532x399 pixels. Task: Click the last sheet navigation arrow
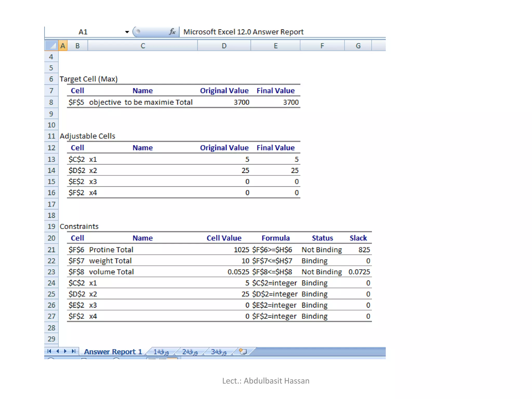click(74, 351)
